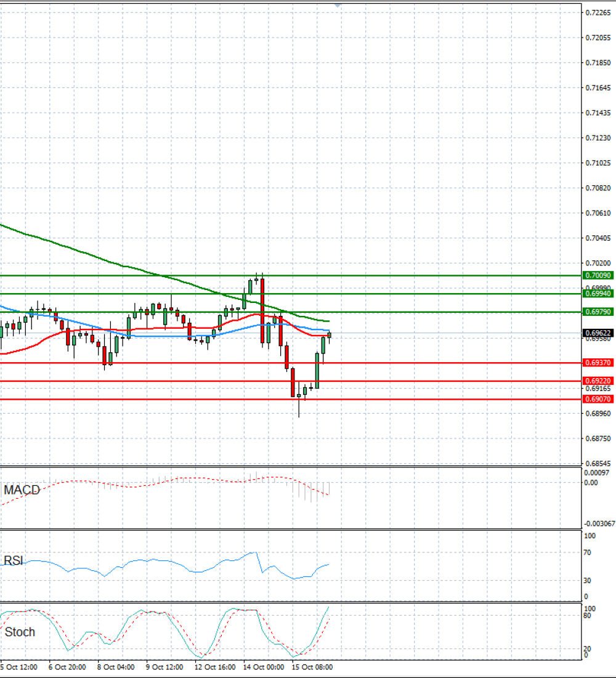Click the 6 Oct 20:00 time axis label
The width and height of the screenshot is (616, 678).
67,667
